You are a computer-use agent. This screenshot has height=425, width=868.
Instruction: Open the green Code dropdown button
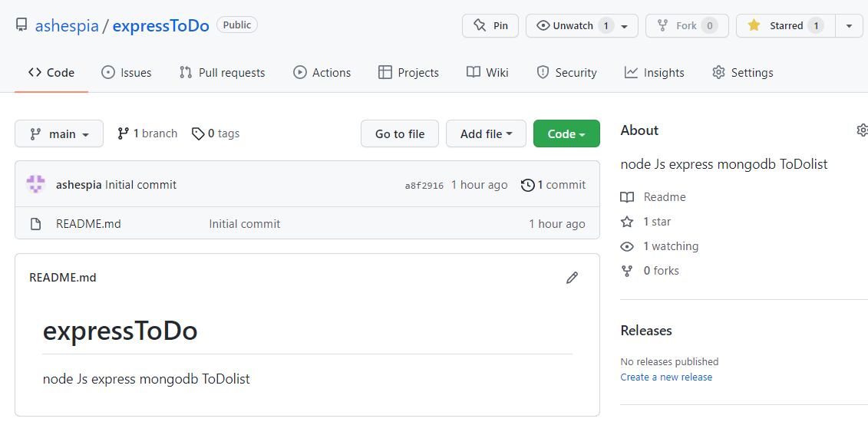point(566,133)
